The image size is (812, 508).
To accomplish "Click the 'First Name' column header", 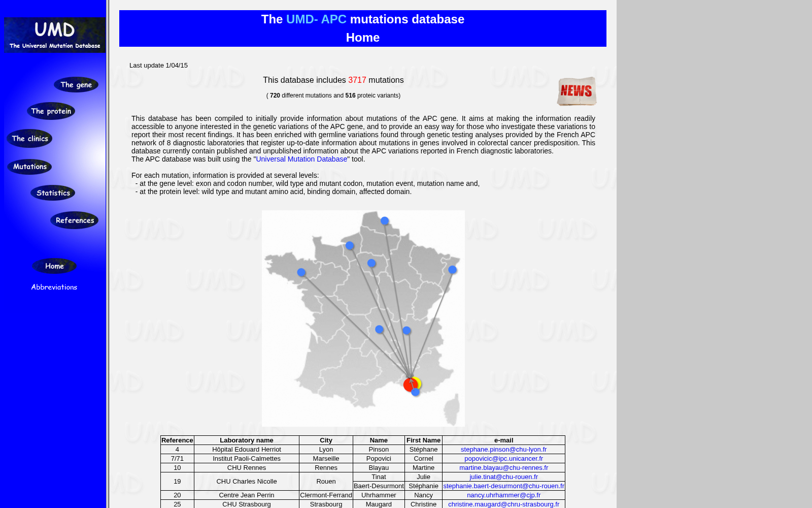I will point(423,440).
